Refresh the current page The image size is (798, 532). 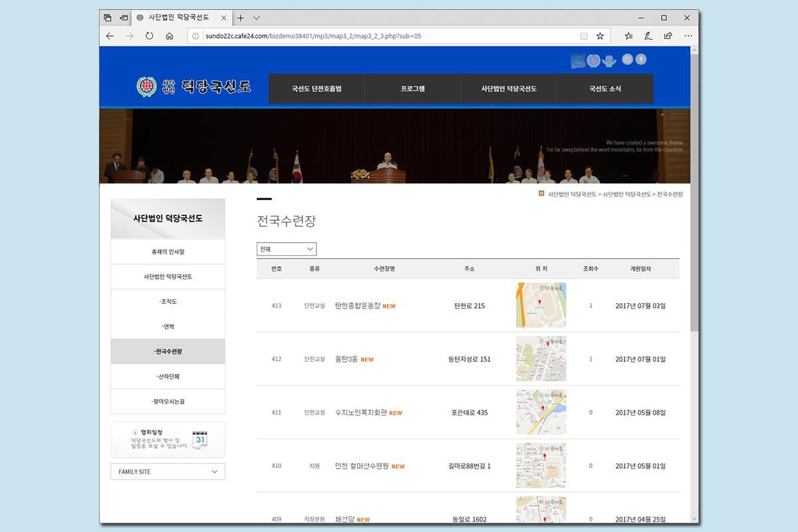(150, 36)
